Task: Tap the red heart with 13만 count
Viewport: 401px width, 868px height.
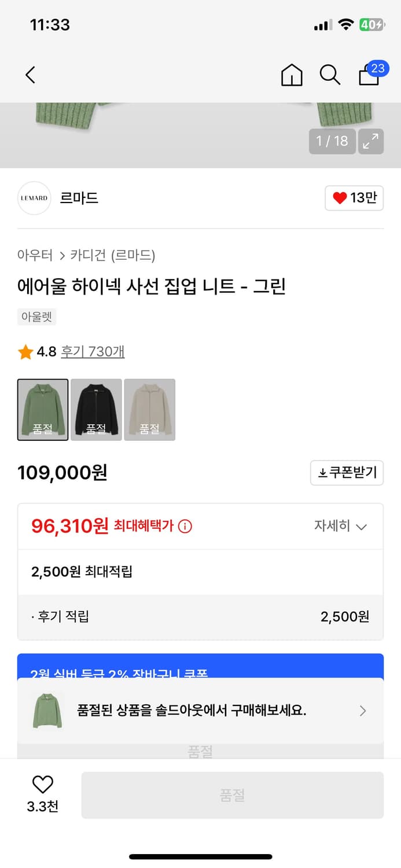Action: (x=354, y=198)
